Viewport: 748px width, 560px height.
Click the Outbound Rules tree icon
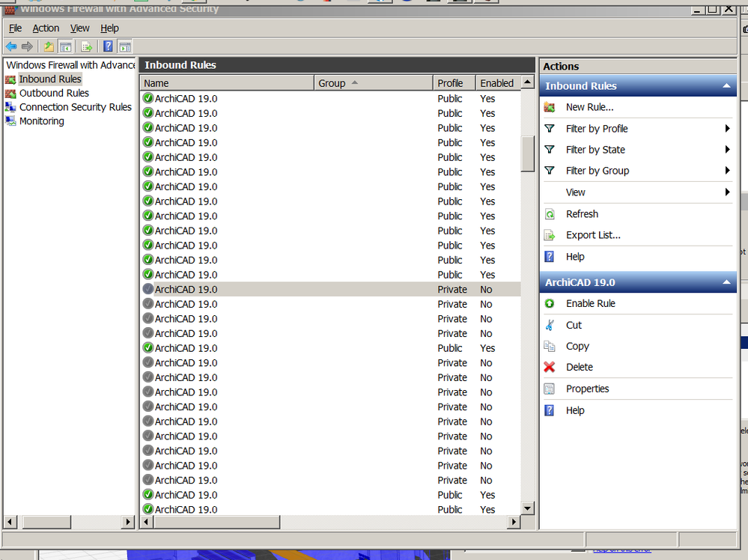pos(10,93)
